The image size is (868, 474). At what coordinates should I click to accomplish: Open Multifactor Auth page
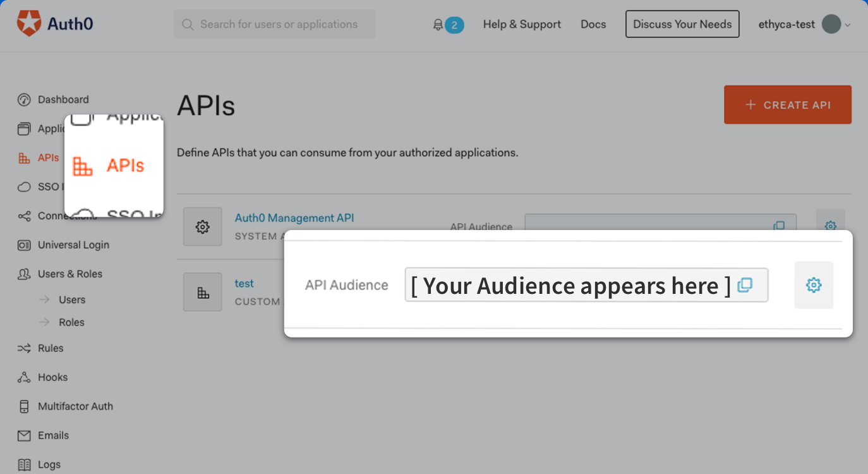[75, 406]
